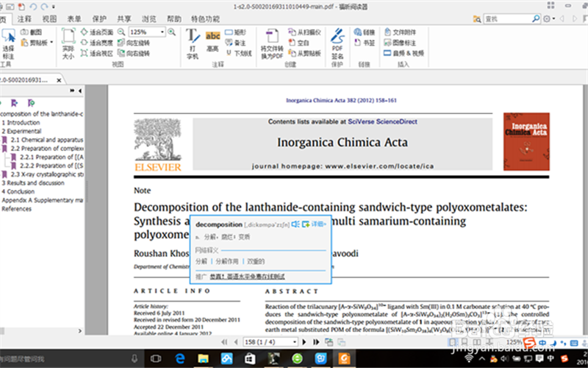Open the 保护 ribbon tab

point(99,19)
